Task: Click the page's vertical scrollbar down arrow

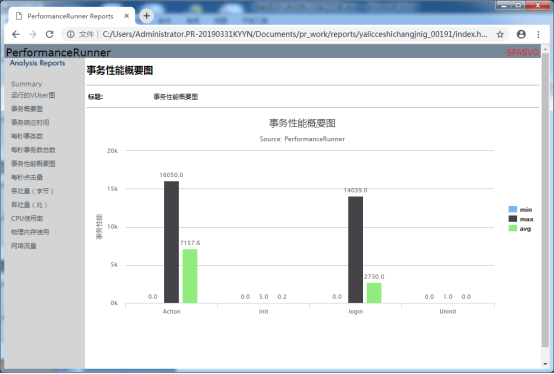Action: click(x=545, y=364)
